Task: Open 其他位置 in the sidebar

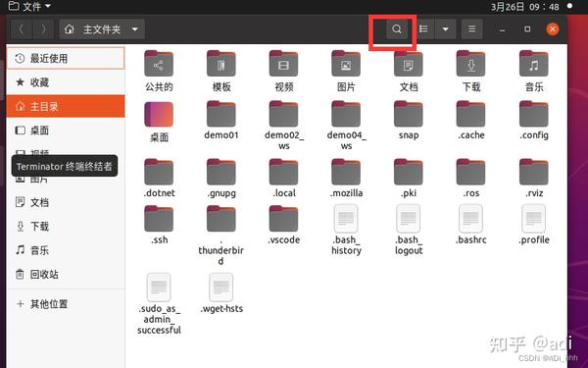Action: (x=66, y=304)
